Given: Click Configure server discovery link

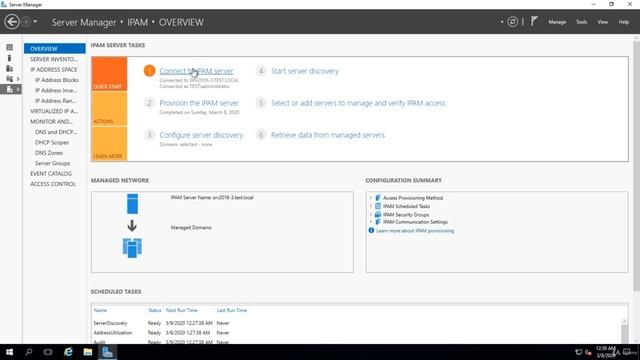Looking at the screenshot, I should (201, 135).
